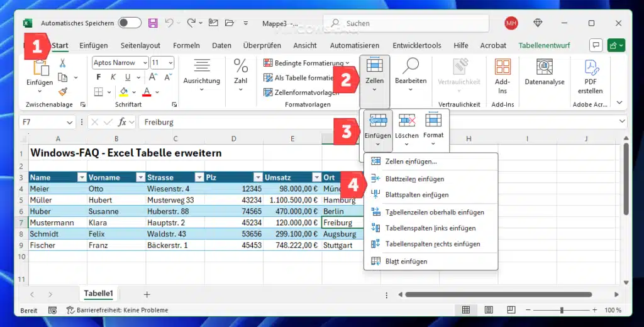Click the Save floppy disk icon
The width and height of the screenshot is (644, 327).
click(x=153, y=23)
